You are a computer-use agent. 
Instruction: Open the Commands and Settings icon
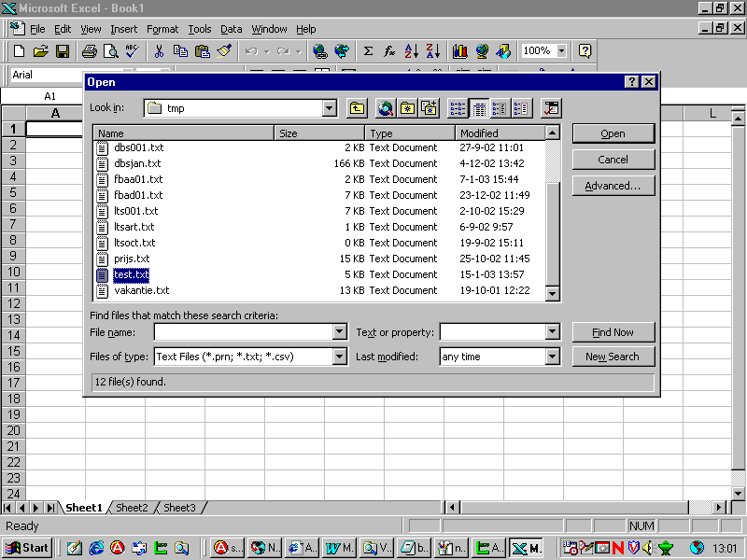[x=551, y=108]
